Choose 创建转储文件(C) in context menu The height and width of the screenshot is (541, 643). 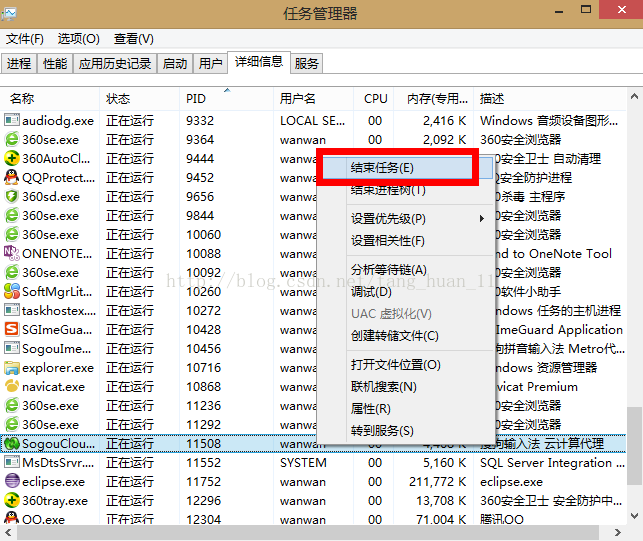(x=420, y=336)
